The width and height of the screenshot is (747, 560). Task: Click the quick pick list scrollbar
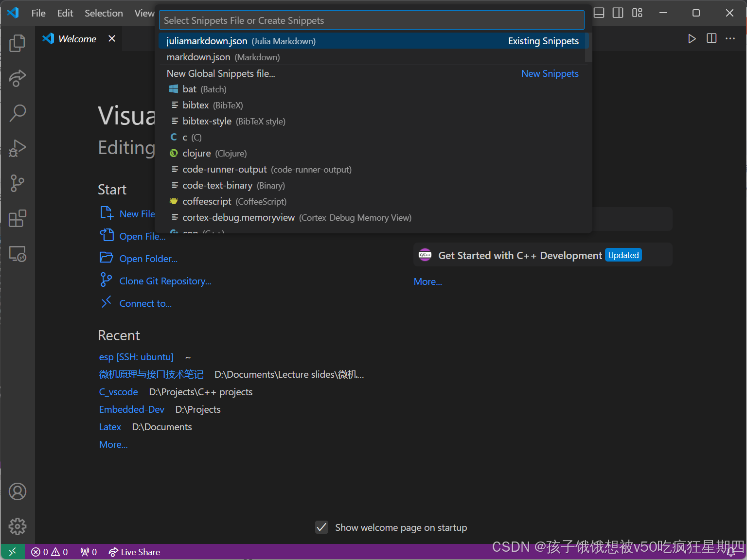588,48
